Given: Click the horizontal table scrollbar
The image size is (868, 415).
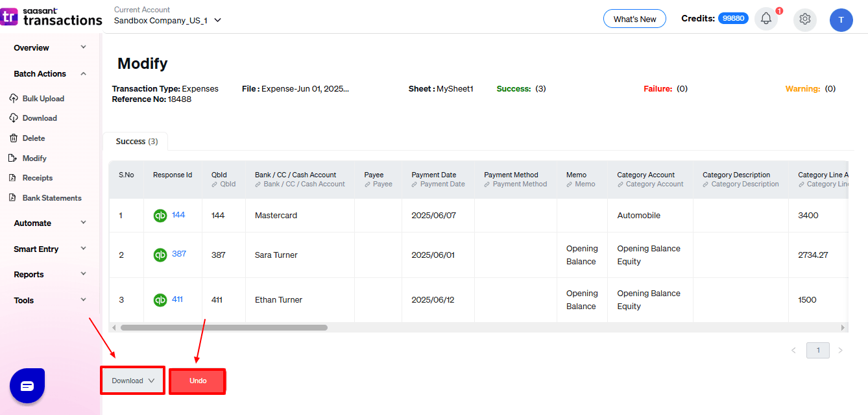Looking at the screenshot, I should coord(224,328).
